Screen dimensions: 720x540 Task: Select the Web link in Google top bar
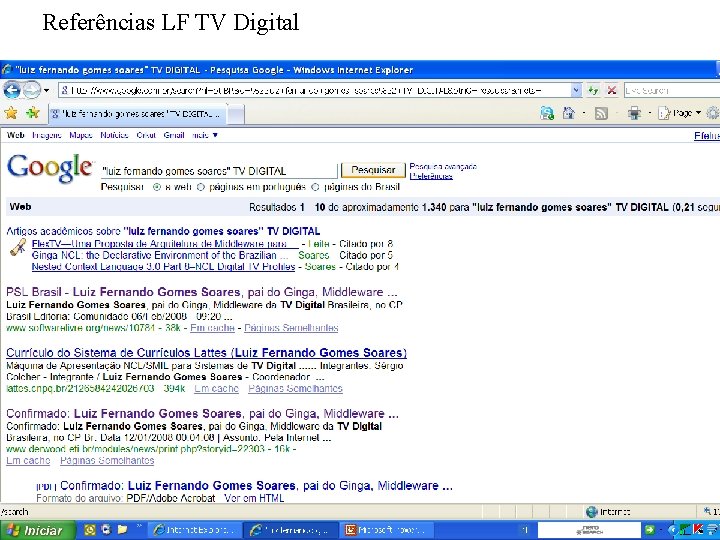16,135
